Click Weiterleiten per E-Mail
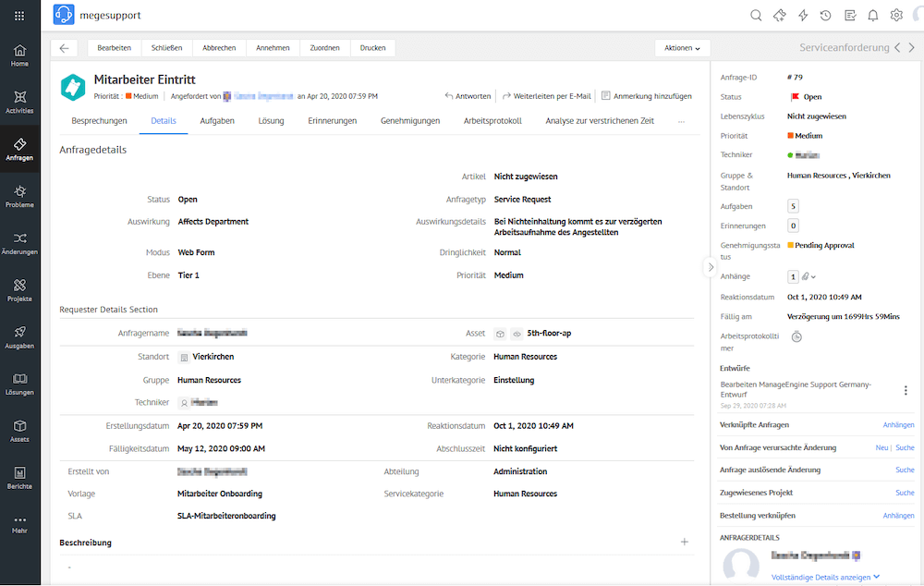 point(547,96)
